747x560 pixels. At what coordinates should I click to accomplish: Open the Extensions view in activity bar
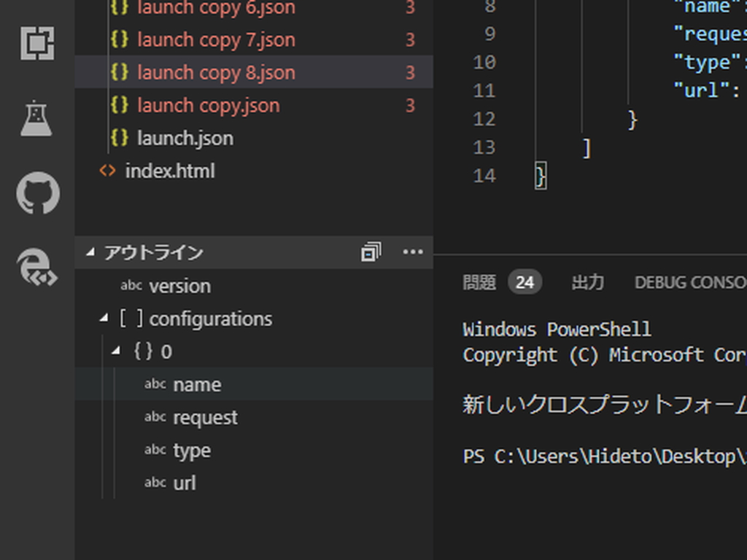[37, 44]
